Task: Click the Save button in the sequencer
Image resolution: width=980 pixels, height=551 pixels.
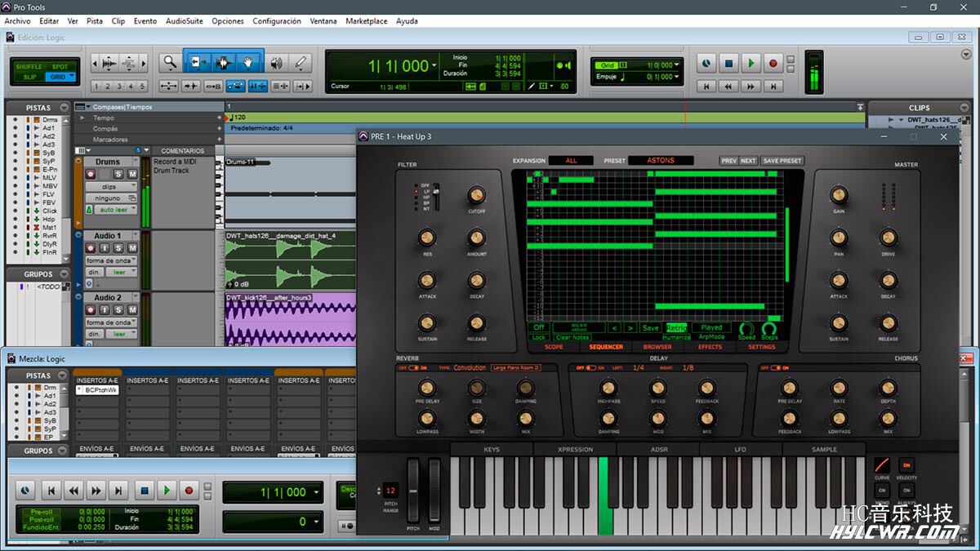Action: point(650,327)
